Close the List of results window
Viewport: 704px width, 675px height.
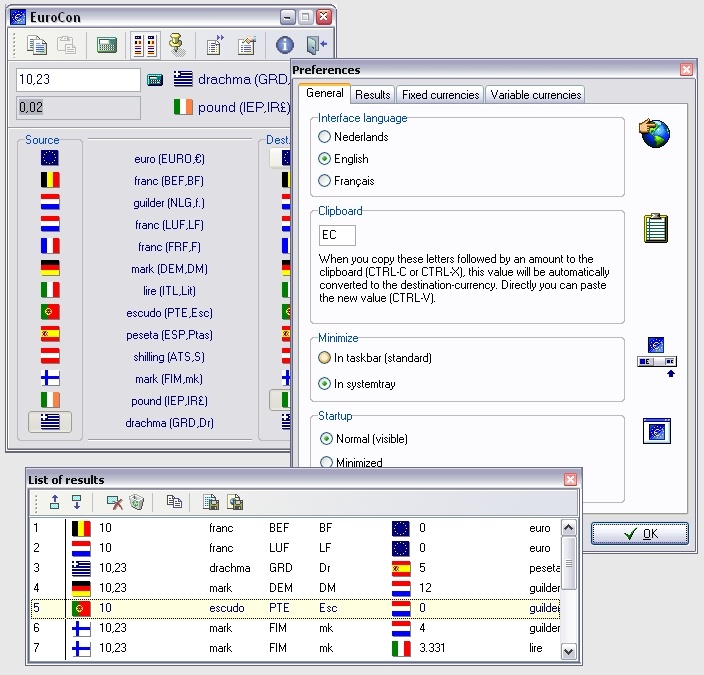tap(570, 480)
